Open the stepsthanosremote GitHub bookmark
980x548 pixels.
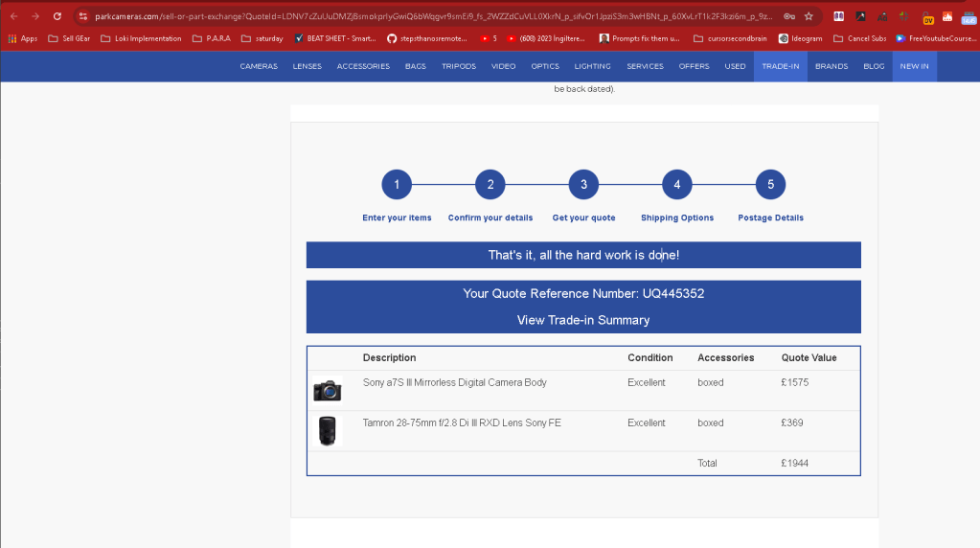click(427, 38)
